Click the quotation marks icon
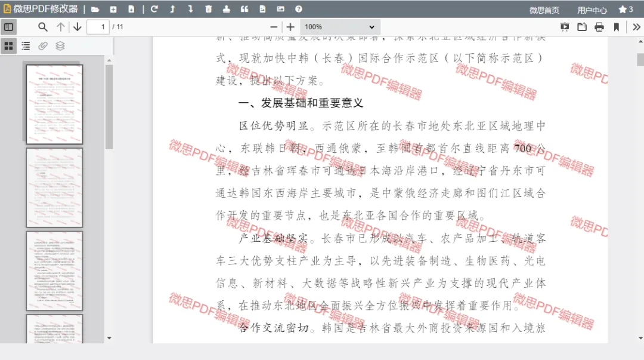644x360 pixels. coord(244,9)
